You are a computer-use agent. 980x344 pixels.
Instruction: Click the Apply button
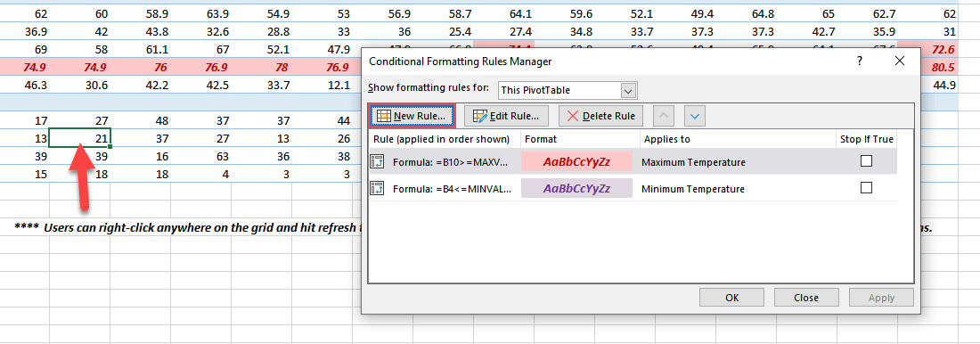click(881, 298)
